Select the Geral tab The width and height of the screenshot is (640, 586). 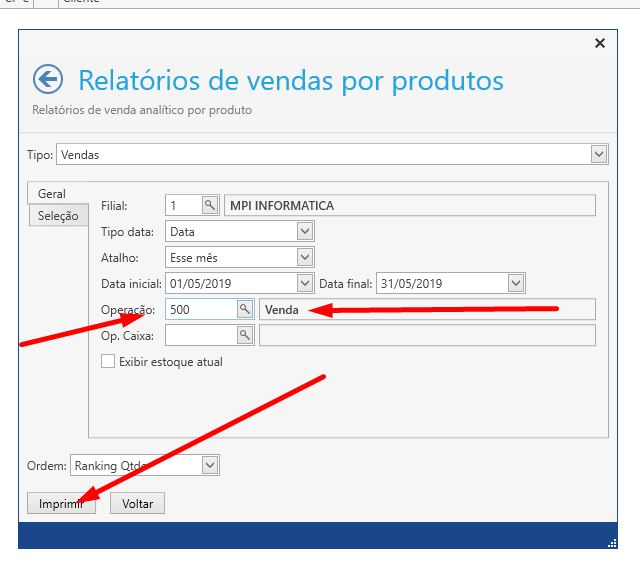coord(52,194)
